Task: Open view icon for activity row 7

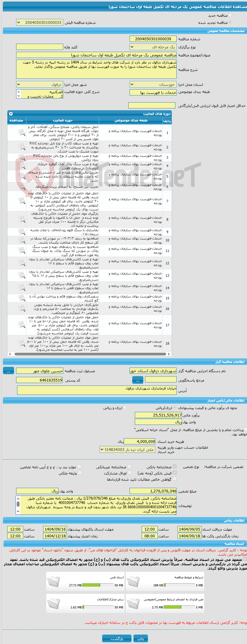Action: coord(21,201)
